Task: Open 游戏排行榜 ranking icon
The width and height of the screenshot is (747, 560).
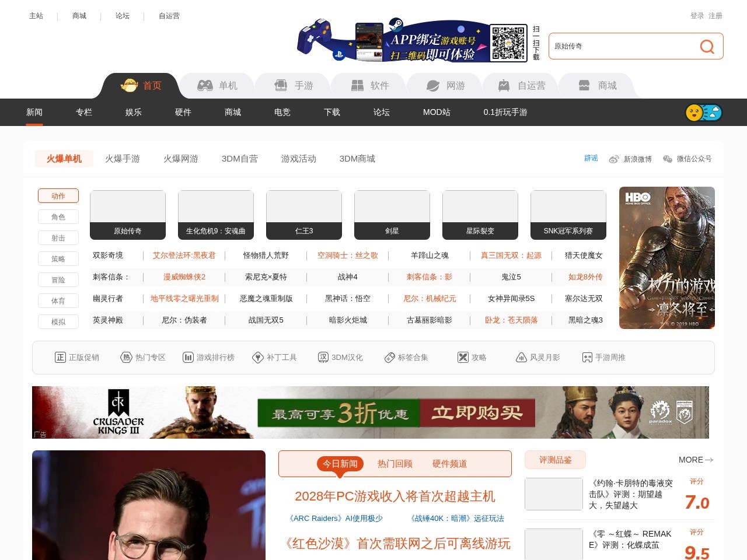Action: (x=188, y=358)
